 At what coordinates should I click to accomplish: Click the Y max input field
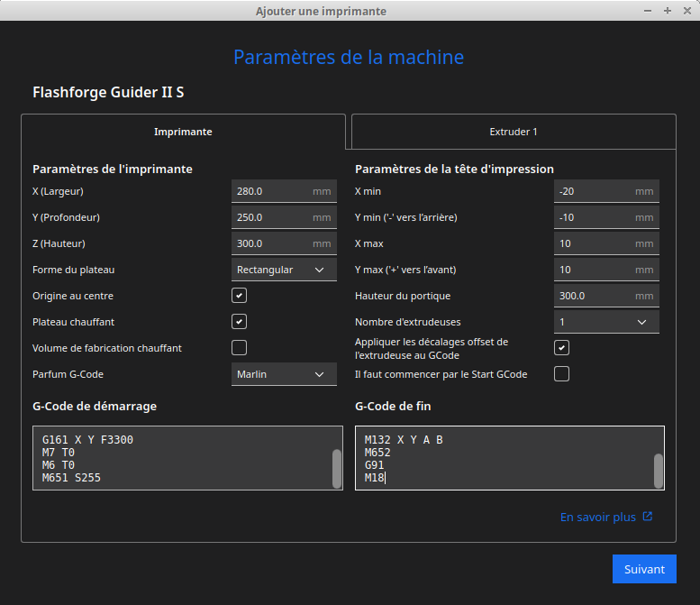coord(606,270)
